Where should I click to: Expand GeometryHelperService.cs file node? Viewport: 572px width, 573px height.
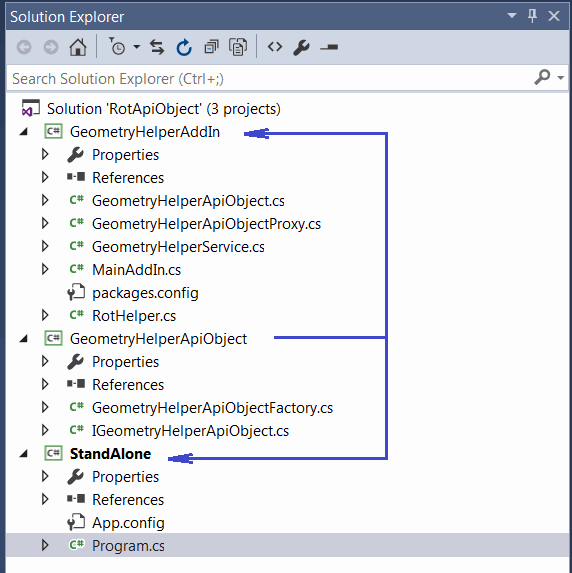click(45, 246)
